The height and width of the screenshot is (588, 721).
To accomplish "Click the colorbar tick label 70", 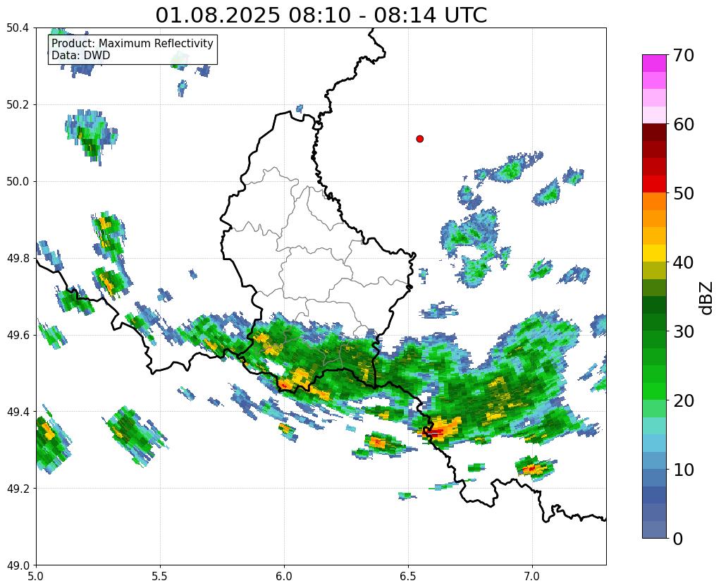I will [x=684, y=55].
